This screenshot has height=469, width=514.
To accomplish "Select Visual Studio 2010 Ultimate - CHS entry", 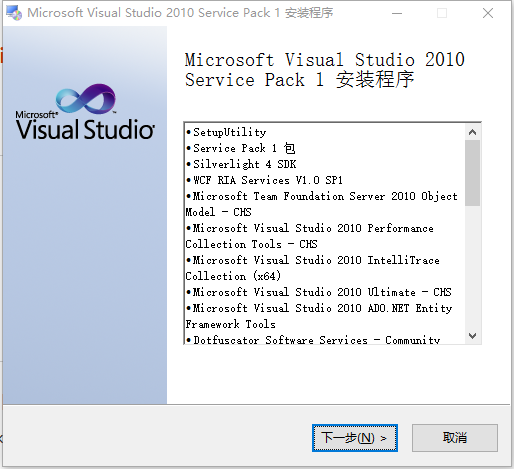I will (319, 292).
